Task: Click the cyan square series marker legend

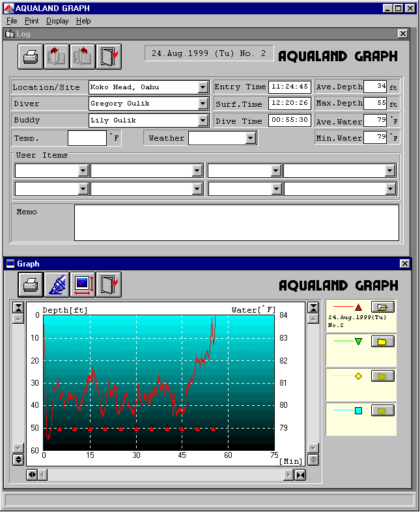Action: coord(358,411)
